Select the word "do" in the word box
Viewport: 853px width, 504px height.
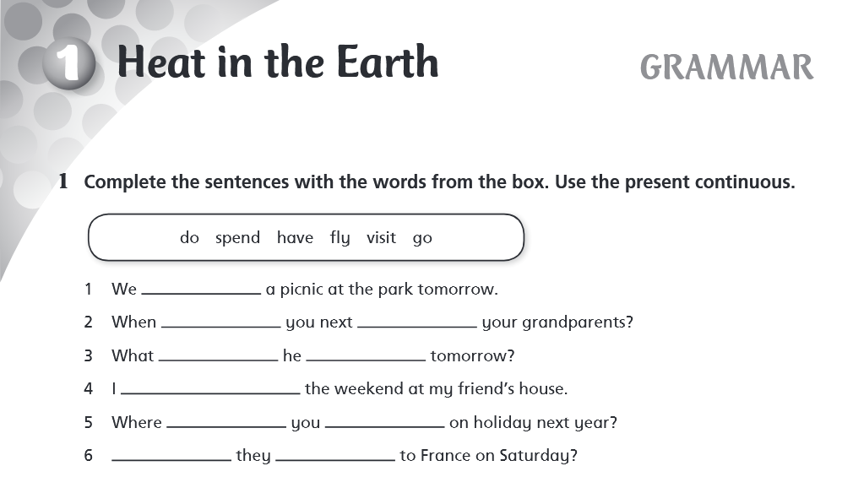tap(189, 238)
